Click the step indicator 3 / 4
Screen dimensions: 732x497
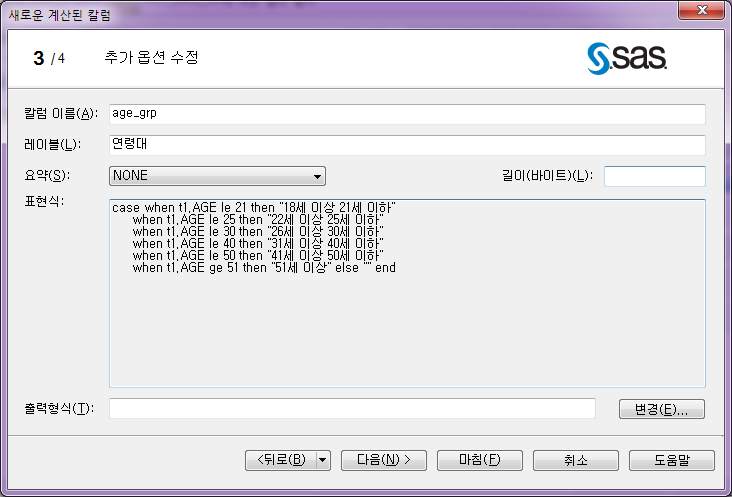coord(49,58)
